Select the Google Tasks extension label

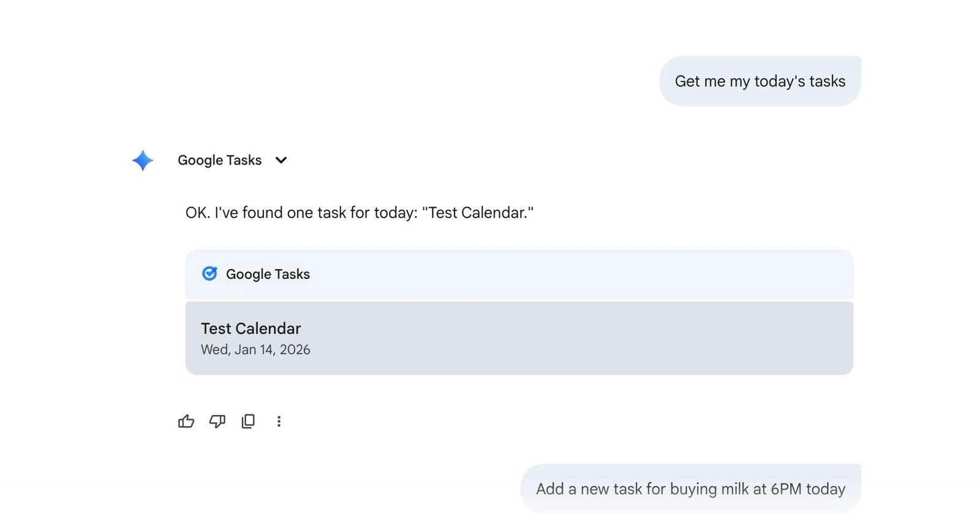[x=219, y=160]
